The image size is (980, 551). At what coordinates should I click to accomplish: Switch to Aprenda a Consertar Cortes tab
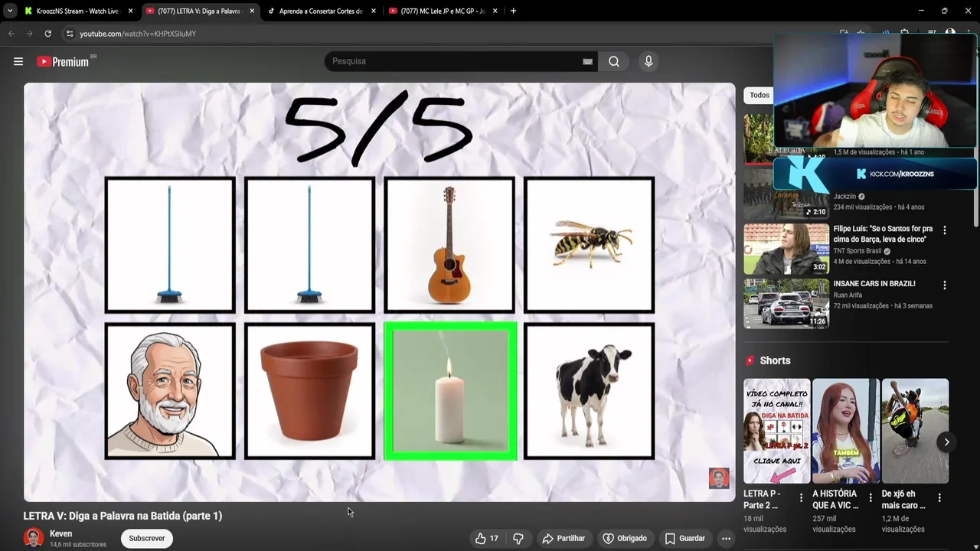(320, 11)
